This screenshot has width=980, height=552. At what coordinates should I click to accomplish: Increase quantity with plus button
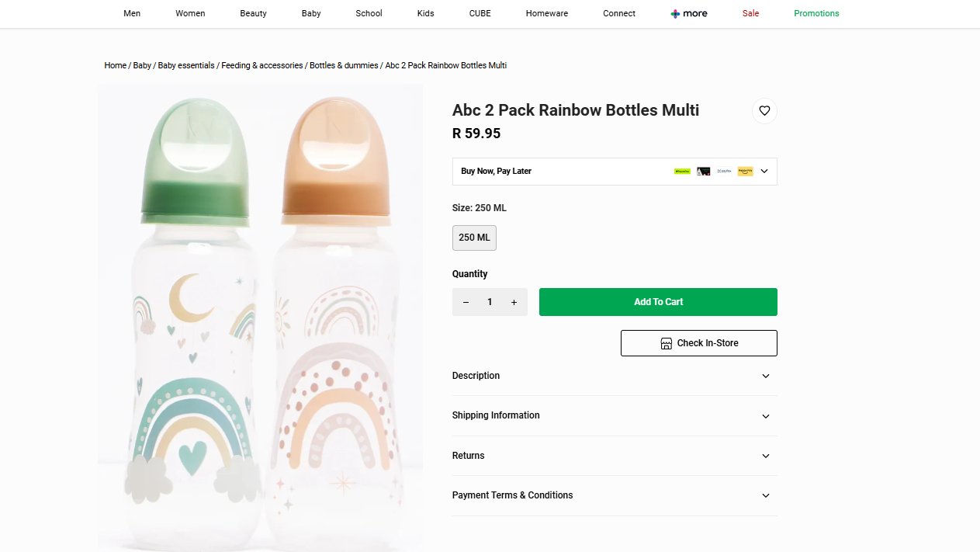click(514, 302)
